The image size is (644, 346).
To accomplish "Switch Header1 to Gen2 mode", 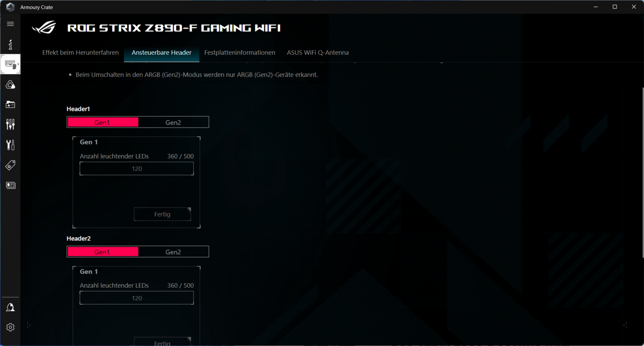I will pos(173,122).
